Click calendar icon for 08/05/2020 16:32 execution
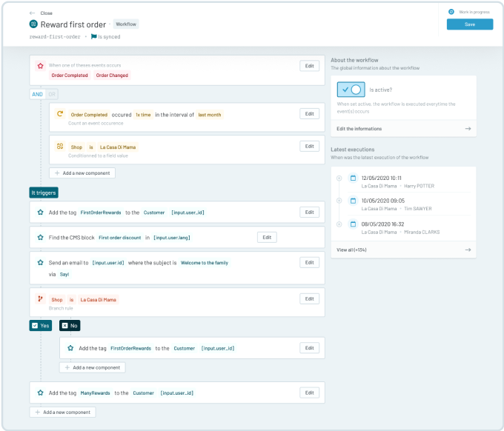This screenshot has height=431, width=504. [x=354, y=223]
